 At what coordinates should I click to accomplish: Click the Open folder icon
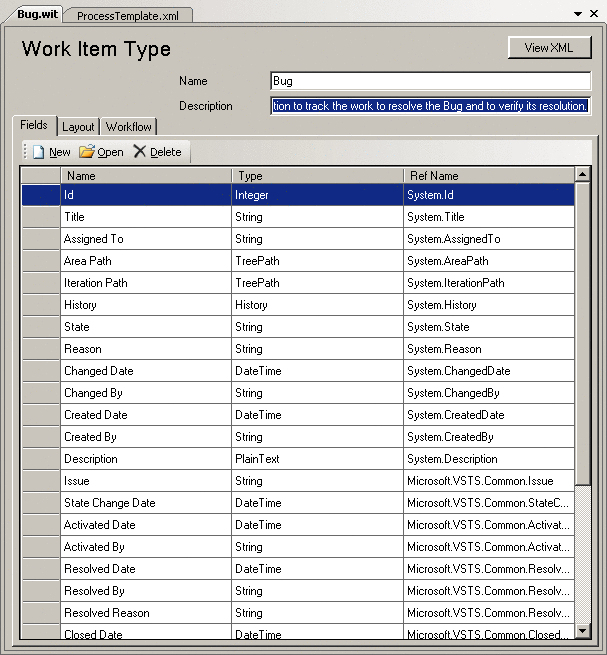pyautogui.click(x=87, y=151)
